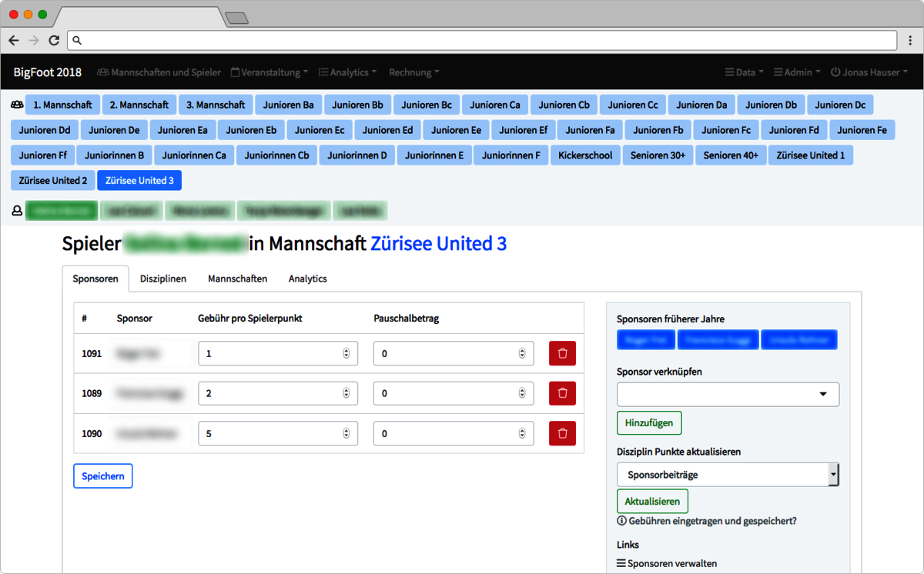Go back using browser back arrow
This screenshot has height=574, width=924.
click(x=14, y=40)
